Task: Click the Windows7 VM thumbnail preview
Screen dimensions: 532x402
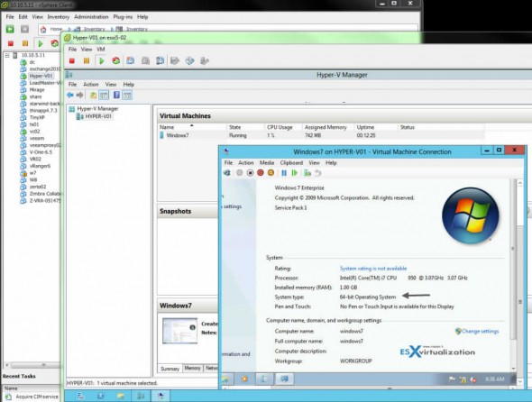Action: (x=179, y=331)
